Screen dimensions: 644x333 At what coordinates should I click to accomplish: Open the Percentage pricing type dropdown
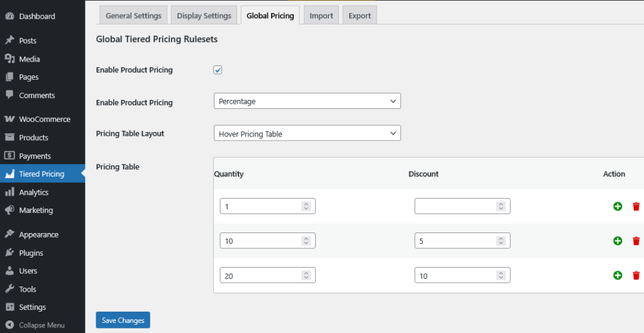pos(307,101)
